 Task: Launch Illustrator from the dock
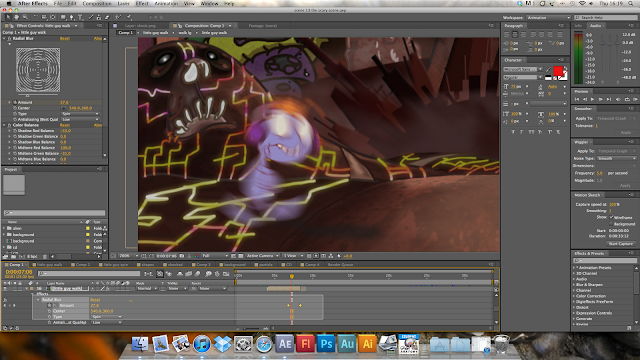(367, 344)
